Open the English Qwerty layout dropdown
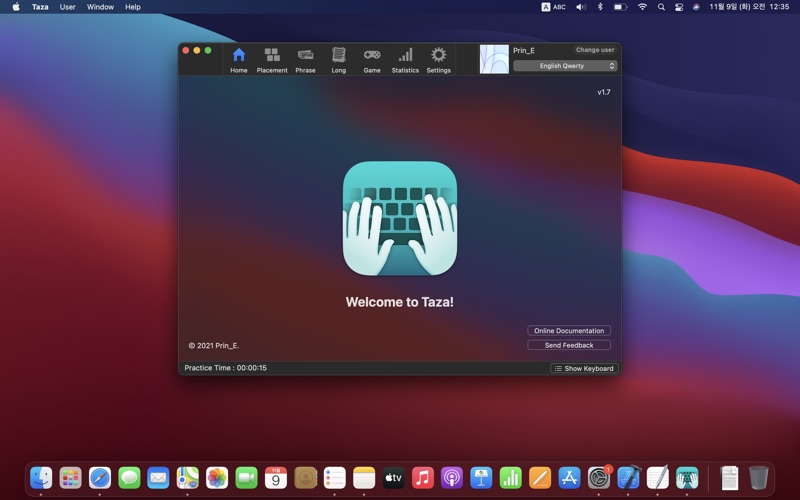This screenshot has width=800, height=500. point(565,66)
